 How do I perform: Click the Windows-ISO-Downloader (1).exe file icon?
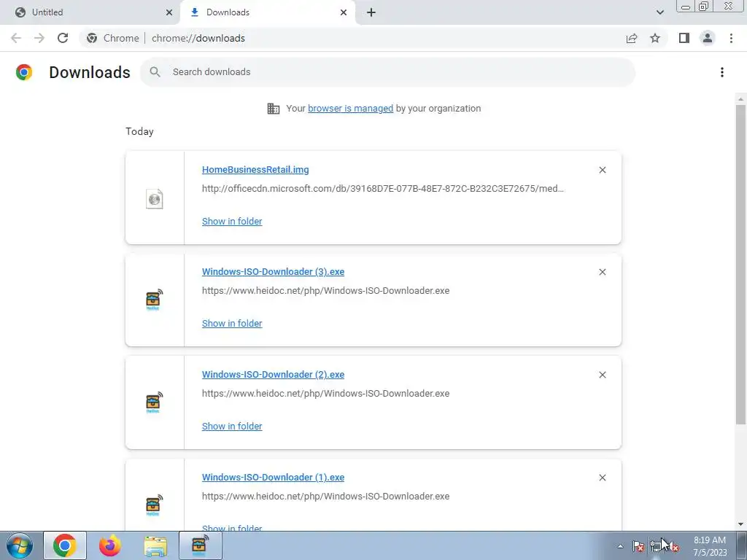click(154, 505)
